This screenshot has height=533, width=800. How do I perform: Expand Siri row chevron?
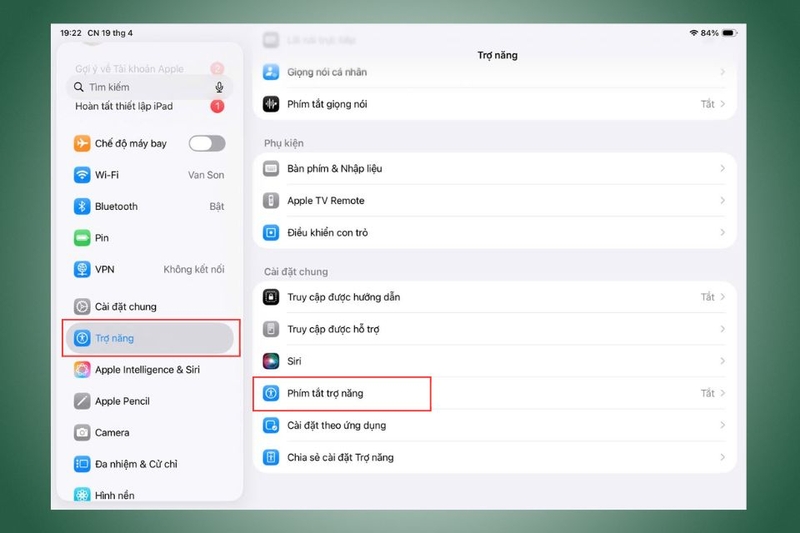[722, 361]
